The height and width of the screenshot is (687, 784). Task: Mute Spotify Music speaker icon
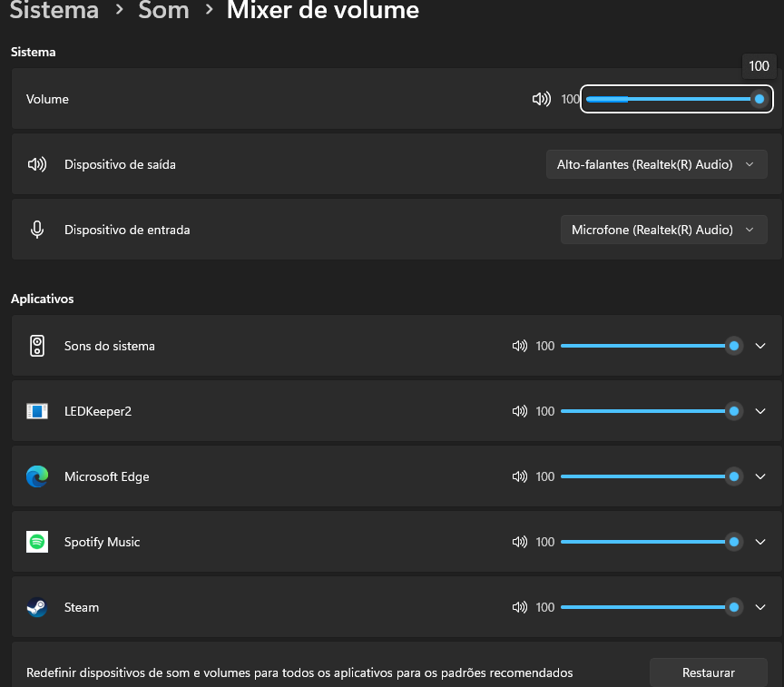pos(520,542)
